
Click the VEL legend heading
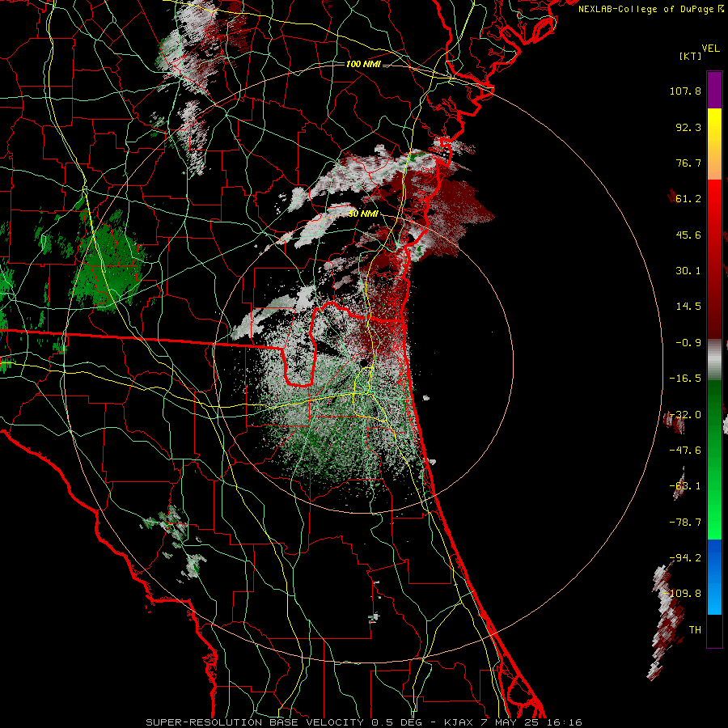pyautogui.click(x=710, y=49)
